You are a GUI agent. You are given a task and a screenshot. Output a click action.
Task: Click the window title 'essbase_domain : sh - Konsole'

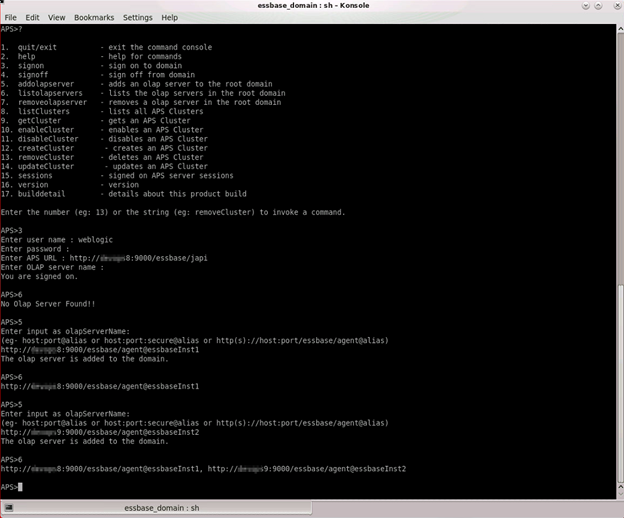313,6
